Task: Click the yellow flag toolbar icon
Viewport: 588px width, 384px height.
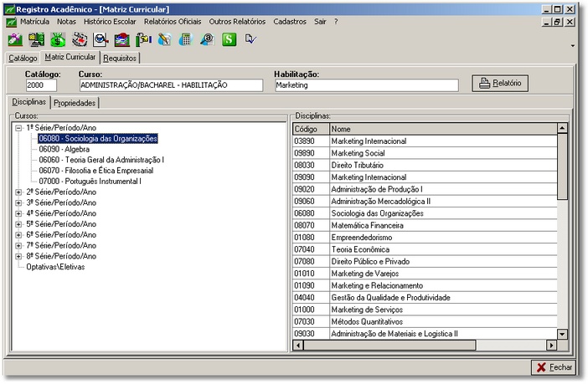Action: click(x=143, y=39)
